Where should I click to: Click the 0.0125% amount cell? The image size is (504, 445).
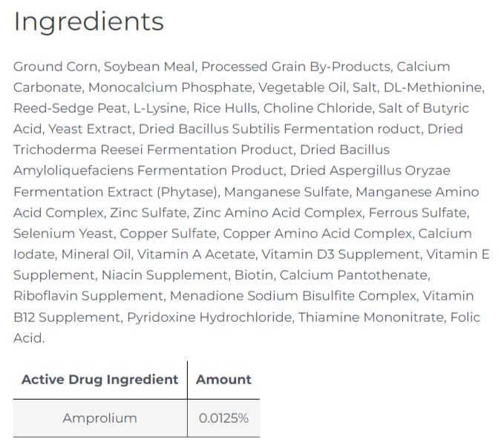pos(223,418)
